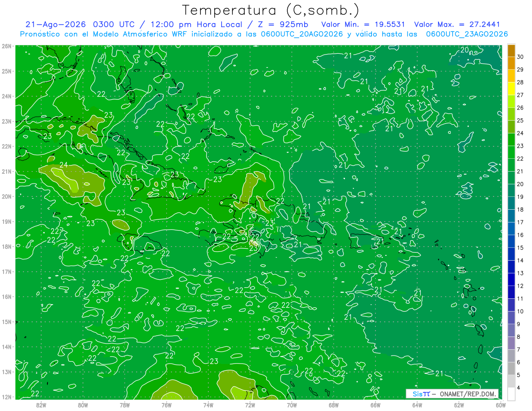Click the "13" label on the color scale

click(520, 273)
